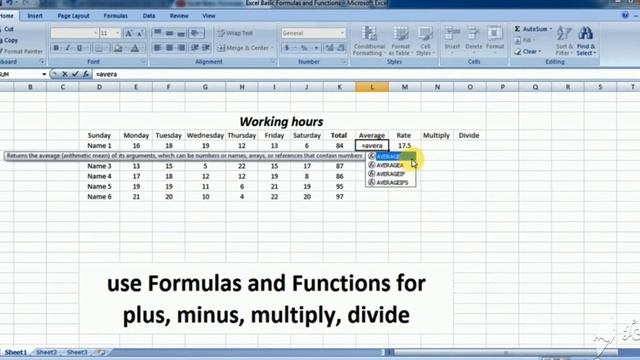Apply Top Align to cell
Viewport: 640px width, 360px height.
pyautogui.click(x=158, y=33)
